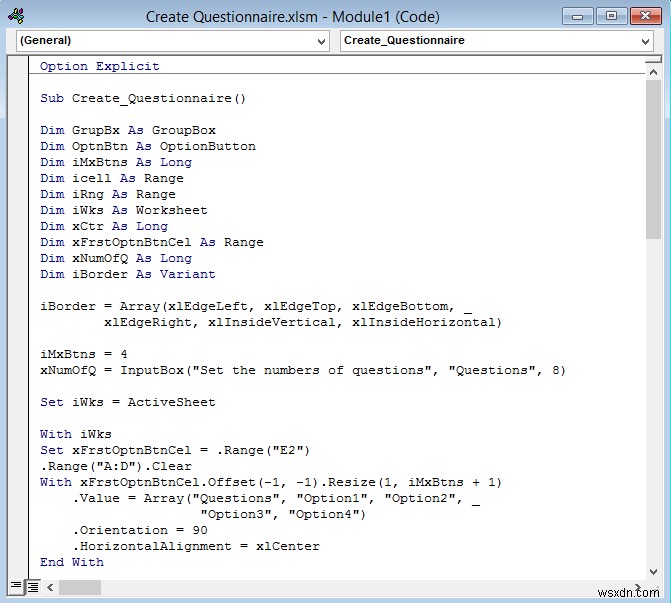The height and width of the screenshot is (603, 671).
Task: Open the (General) object dropdown
Action: tap(172, 41)
